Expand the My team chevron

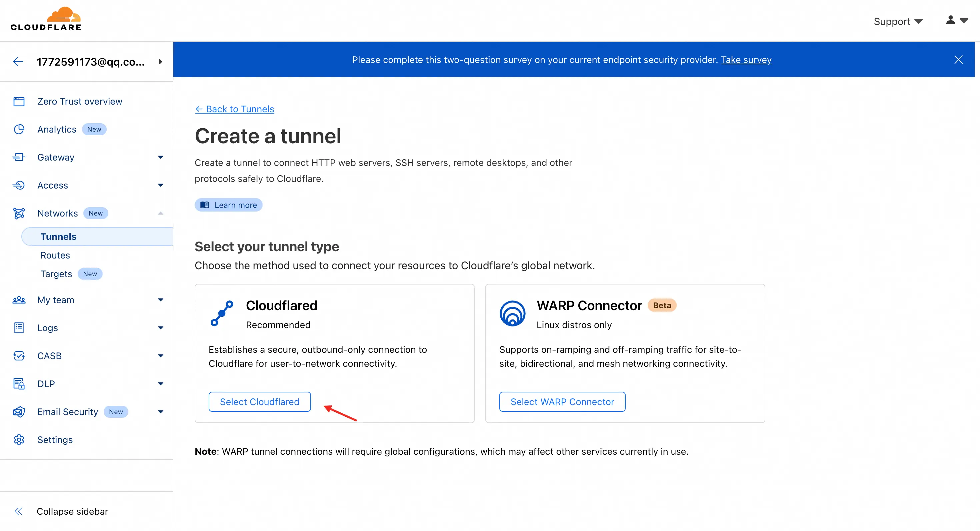click(x=161, y=300)
